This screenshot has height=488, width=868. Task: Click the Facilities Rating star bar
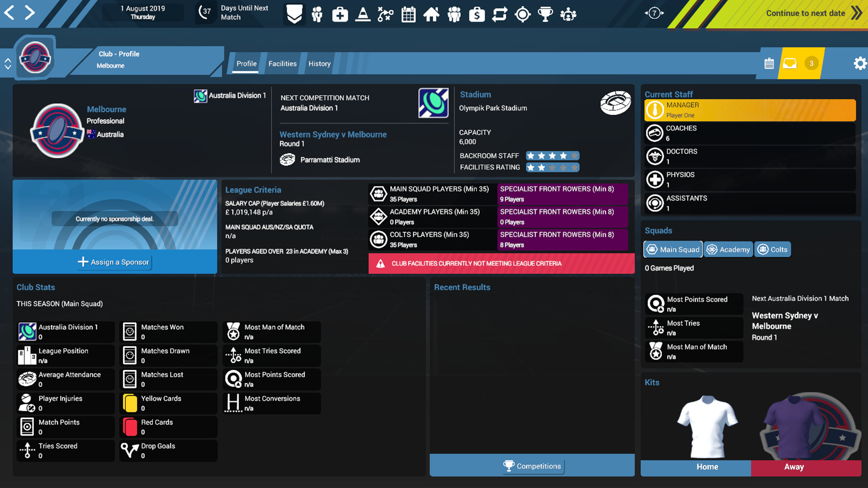click(x=552, y=167)
